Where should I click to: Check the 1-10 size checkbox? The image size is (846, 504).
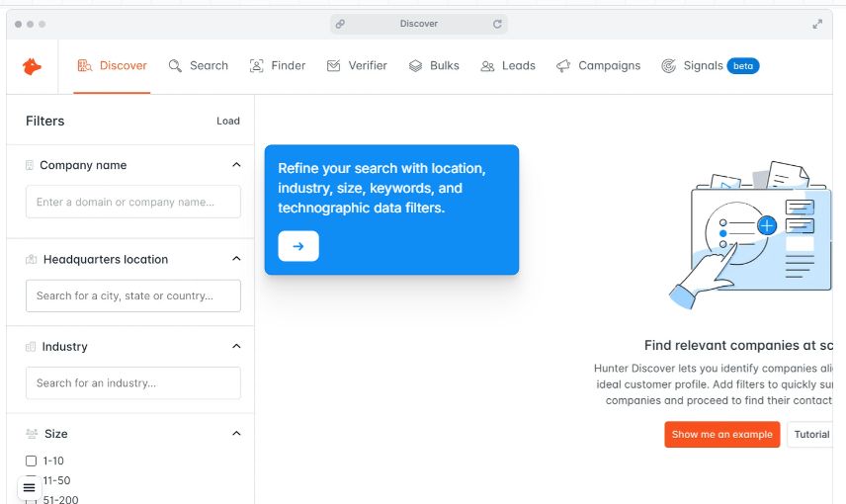pyautogui.click(x=32, y=461)
